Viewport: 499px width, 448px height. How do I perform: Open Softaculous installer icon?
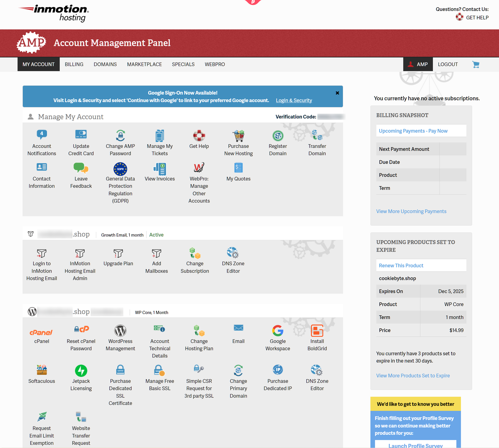[x=42, y=370]
